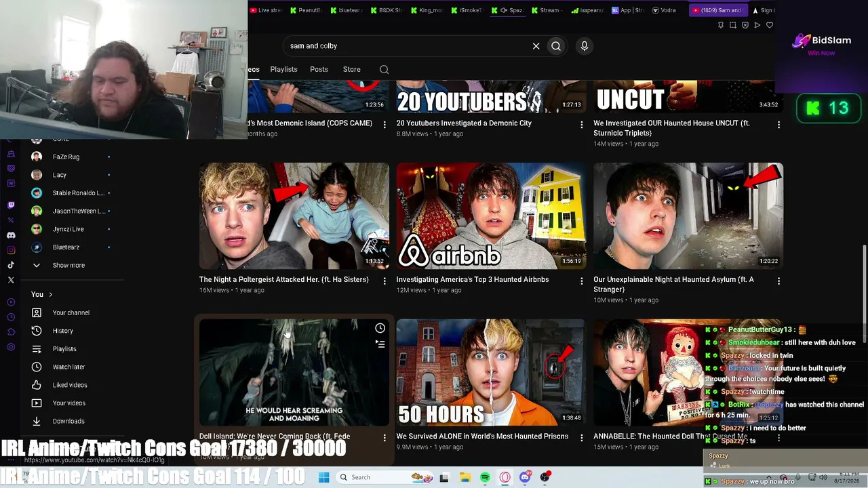Open Discord from the browser sidebar
The height and width of the screenshot is (488, 868).
coord(11,235)
